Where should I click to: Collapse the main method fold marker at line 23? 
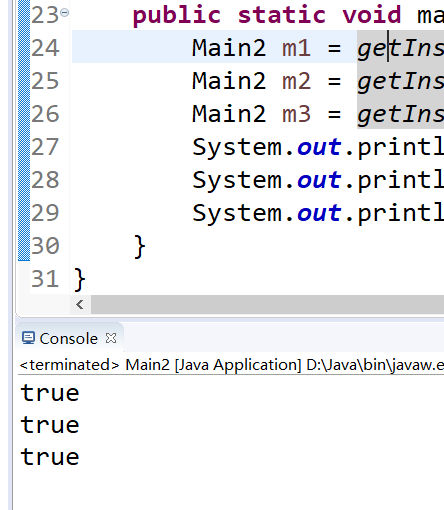[65, 13]
